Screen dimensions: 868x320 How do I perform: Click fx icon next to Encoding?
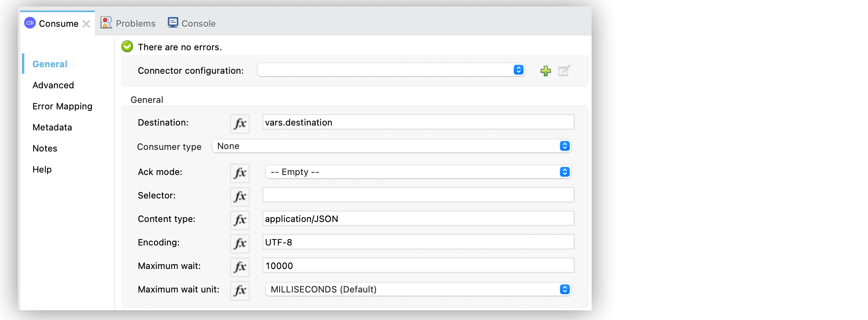pyautogui.click(x=240, y=243)
